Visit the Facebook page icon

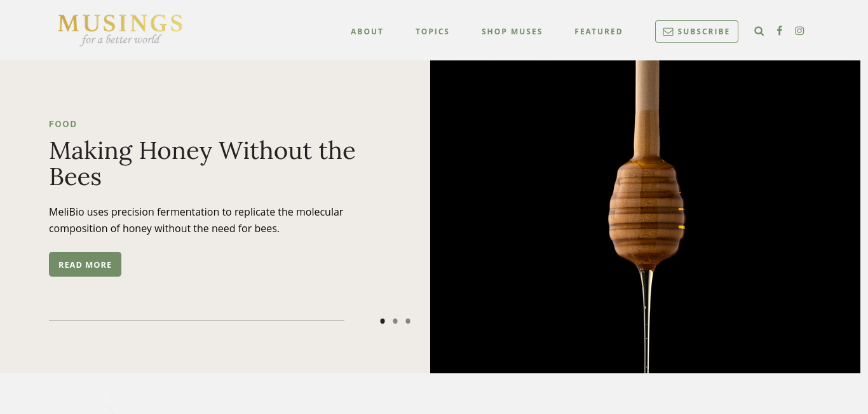[x=779, y=31]
